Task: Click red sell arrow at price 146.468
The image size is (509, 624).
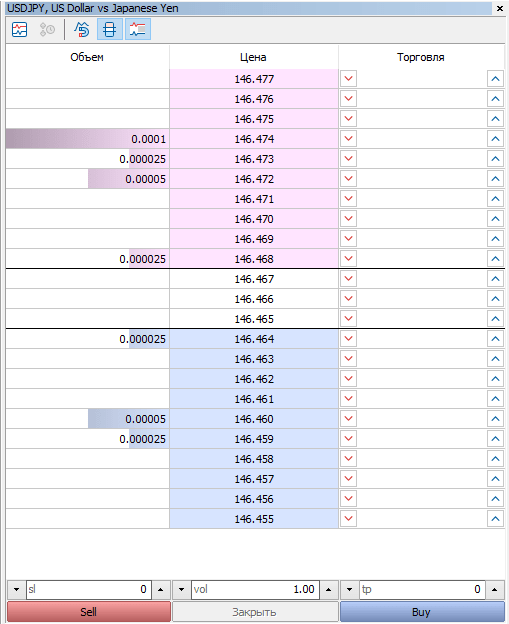Action: [348, 259]
